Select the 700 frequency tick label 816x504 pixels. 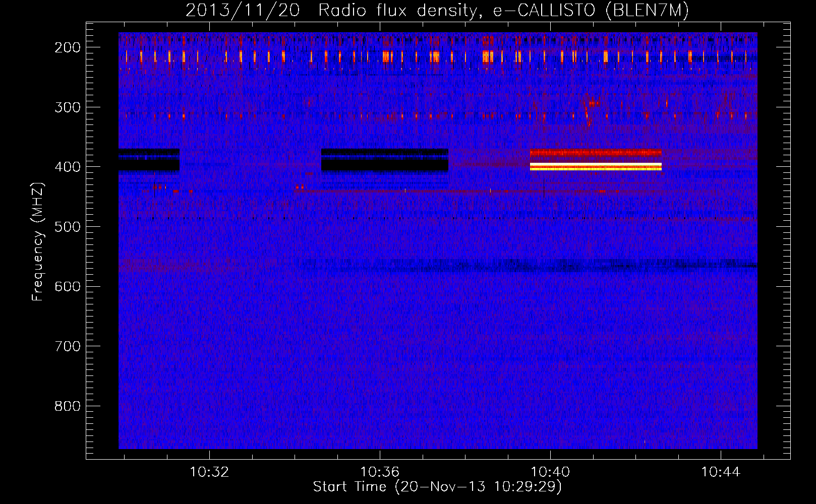point(67,346)
